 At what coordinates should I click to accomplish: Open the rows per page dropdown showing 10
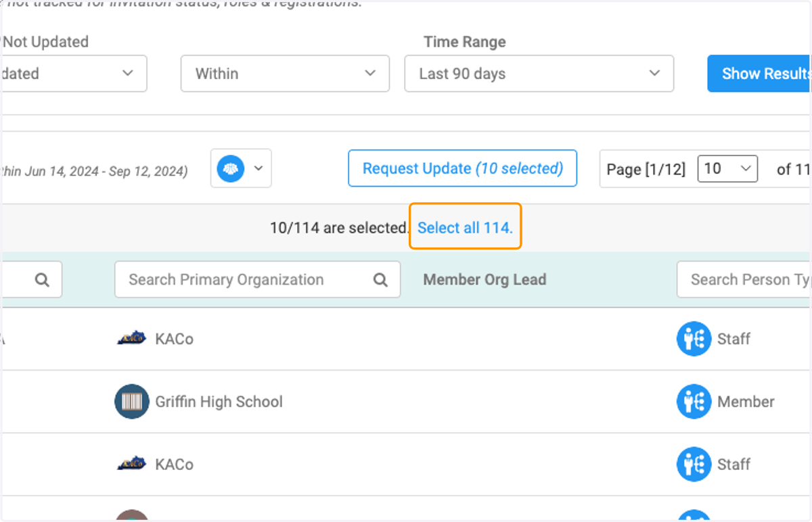727,168
